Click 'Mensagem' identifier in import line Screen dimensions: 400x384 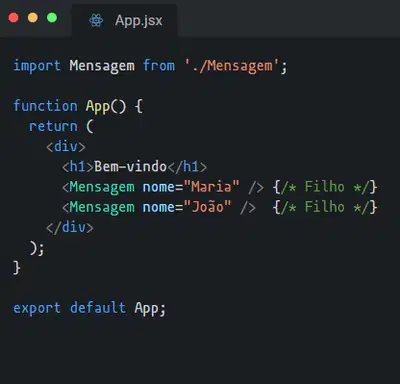point(102,66)
